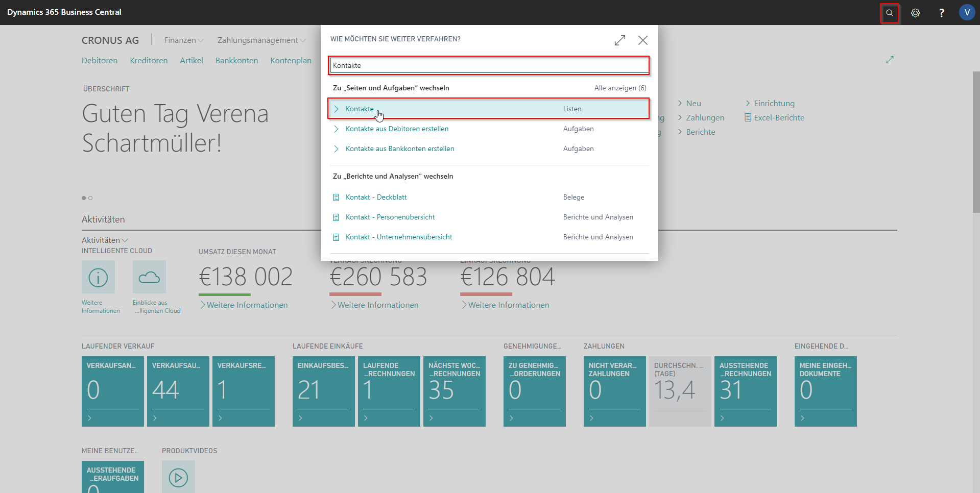
Task: Open Ausstehende Rechnungen tile showing 31
Action: pyautogui.click(x=746, y=391)
